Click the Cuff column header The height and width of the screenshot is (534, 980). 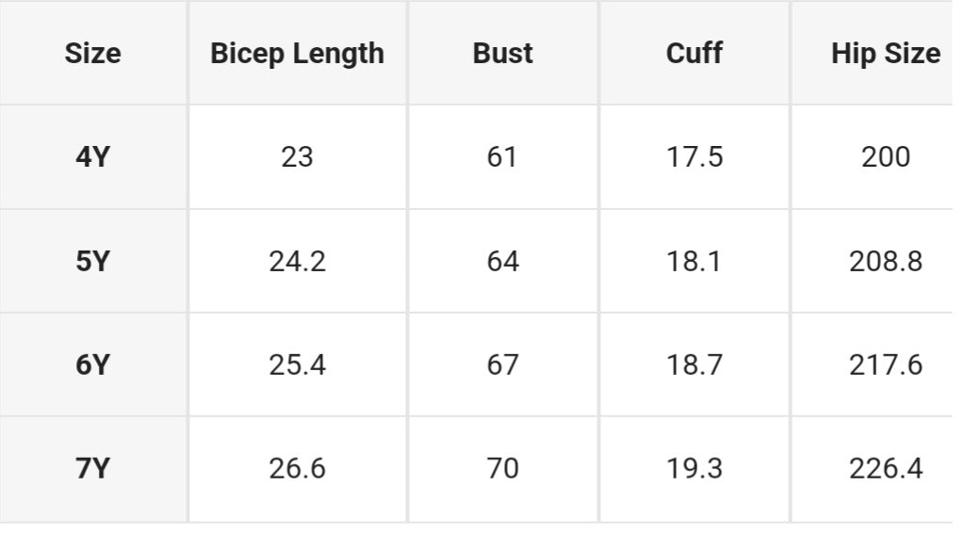click(694, 54)
